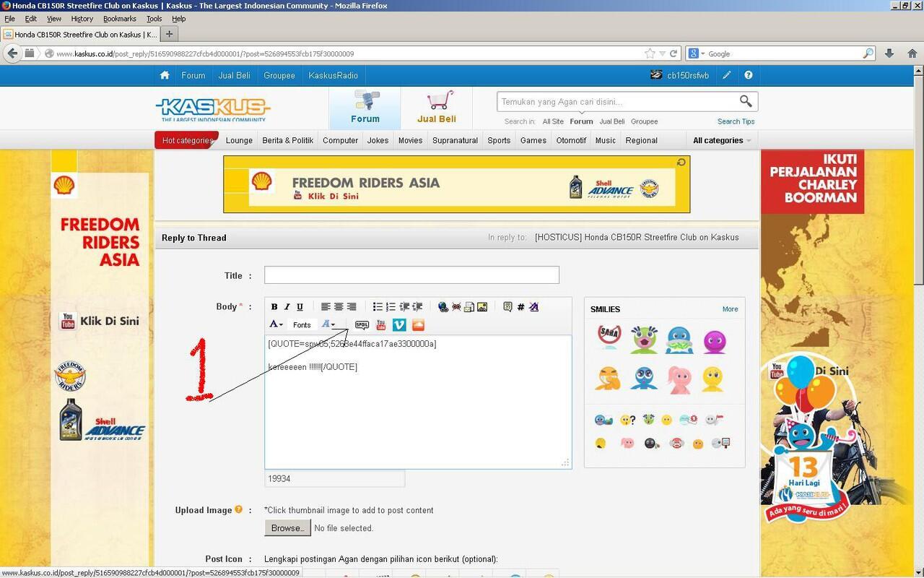Insert a numbered list
Screen dimensions: 924x578
(391, 307)
